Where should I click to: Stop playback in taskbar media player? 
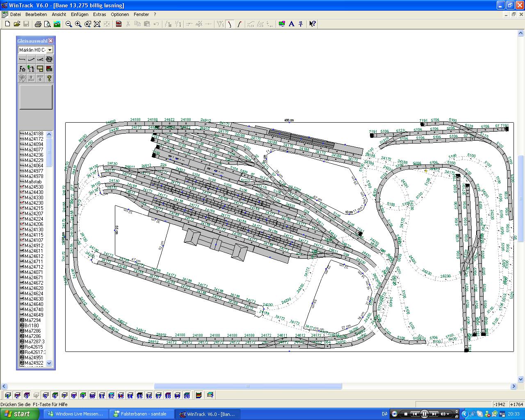tap(406, 414)
